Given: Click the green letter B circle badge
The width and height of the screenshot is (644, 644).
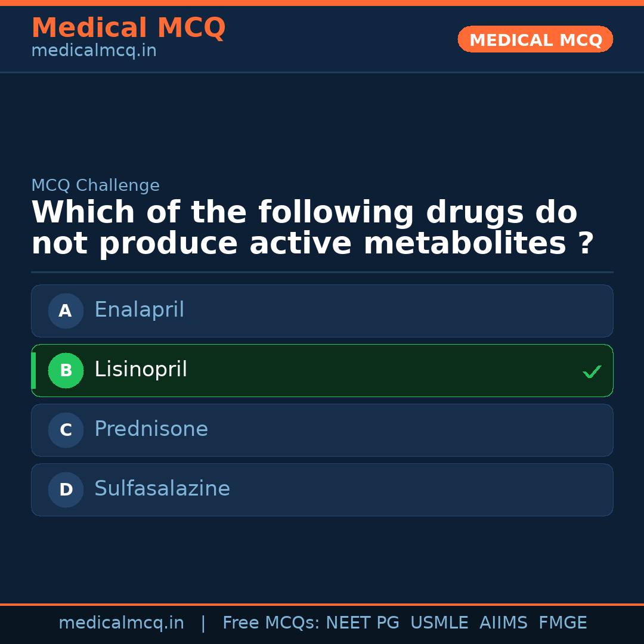Looking at the screenshot, I should tap(66, 370).
